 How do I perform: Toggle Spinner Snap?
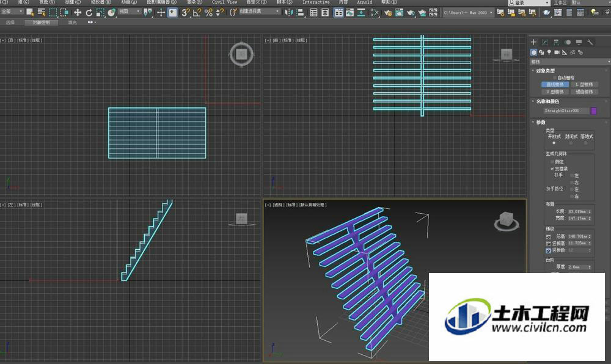point(220,12)
